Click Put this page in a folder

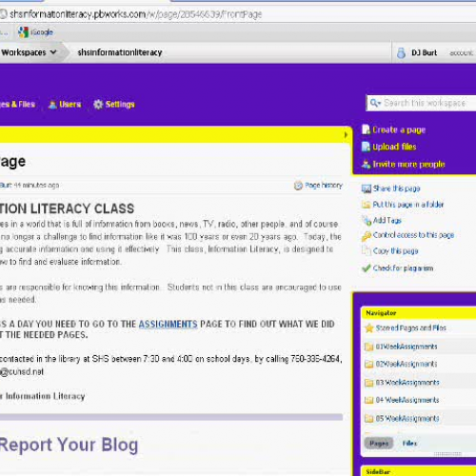tap(408, 205)
